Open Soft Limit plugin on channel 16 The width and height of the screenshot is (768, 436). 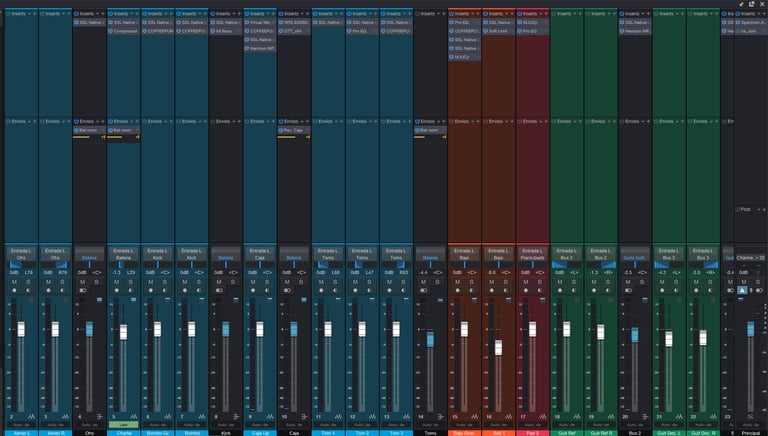(x=499, y=31)
